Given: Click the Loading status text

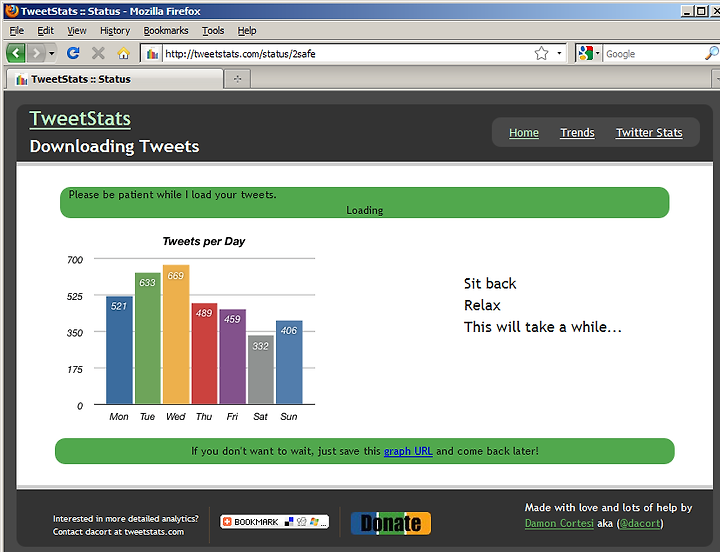Looking at the screenshot, I should (x=365, y=210).
